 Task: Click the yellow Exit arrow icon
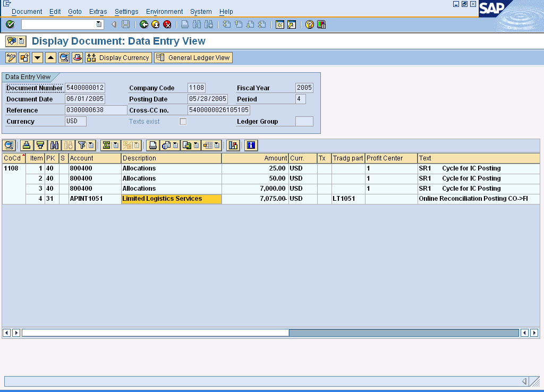click(x=156, y=24)
